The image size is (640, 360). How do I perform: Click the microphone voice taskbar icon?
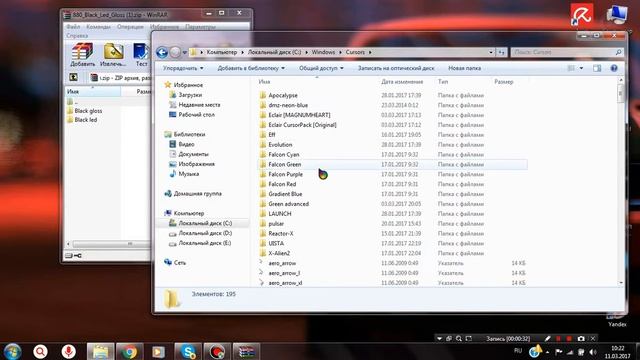(68, 351)
